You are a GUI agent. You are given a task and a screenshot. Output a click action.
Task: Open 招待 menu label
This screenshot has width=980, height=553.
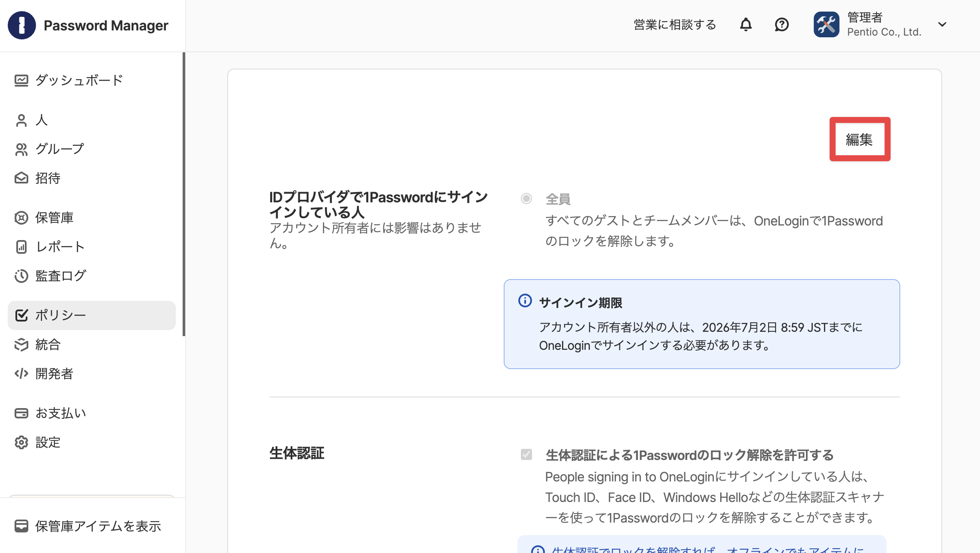[x=48, y=178]
